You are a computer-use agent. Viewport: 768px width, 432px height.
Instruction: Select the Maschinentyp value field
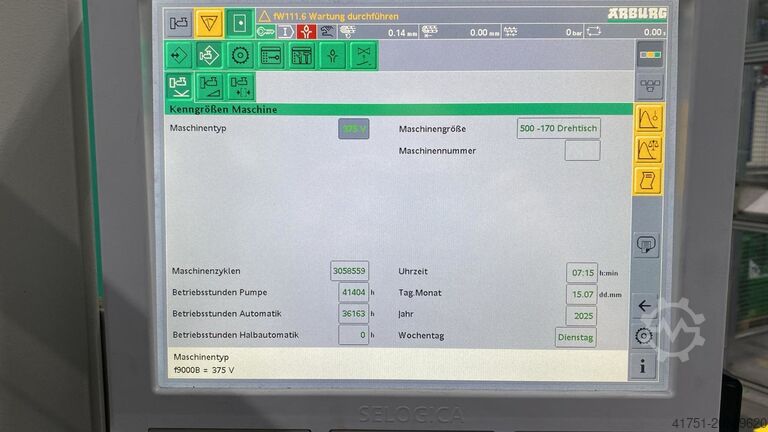(354, 129)
